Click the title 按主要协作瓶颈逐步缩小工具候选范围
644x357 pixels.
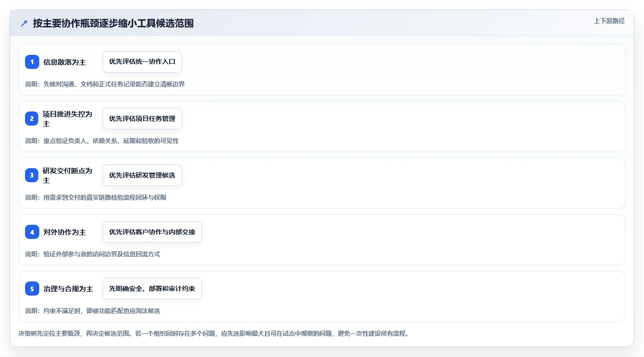point(113,24)
